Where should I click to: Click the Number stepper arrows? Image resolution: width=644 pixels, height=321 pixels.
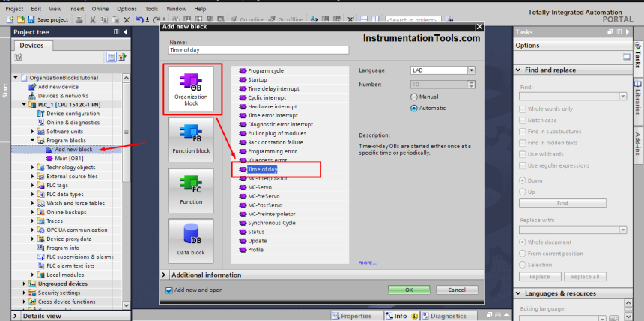click(472, 84)
